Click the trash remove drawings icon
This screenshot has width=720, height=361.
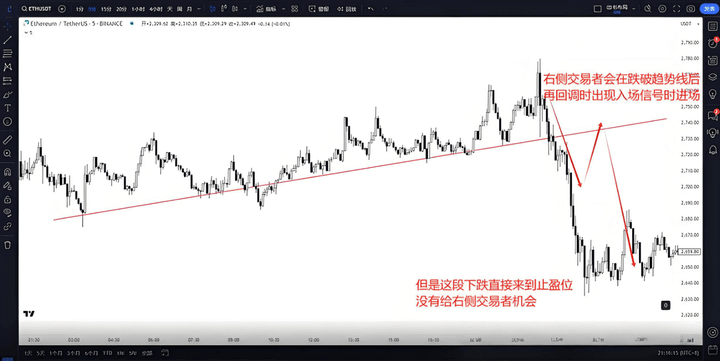[7, 245]
